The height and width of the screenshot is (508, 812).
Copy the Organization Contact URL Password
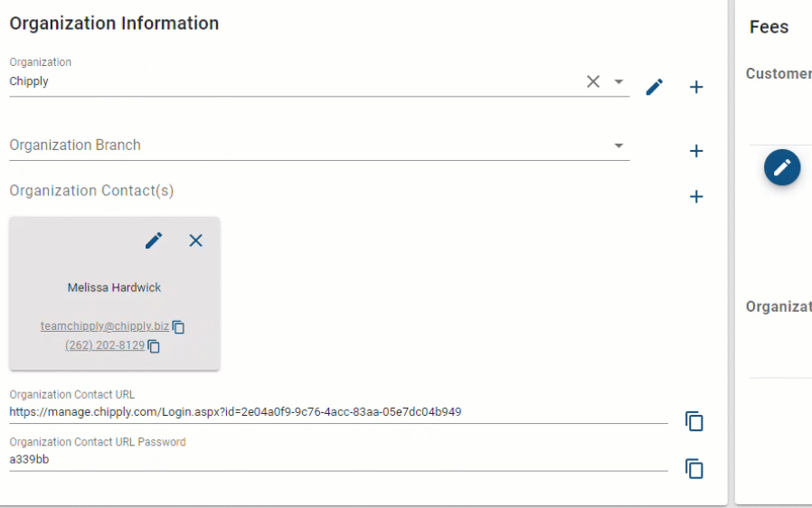pyautogui.click(x=694, y=468)
